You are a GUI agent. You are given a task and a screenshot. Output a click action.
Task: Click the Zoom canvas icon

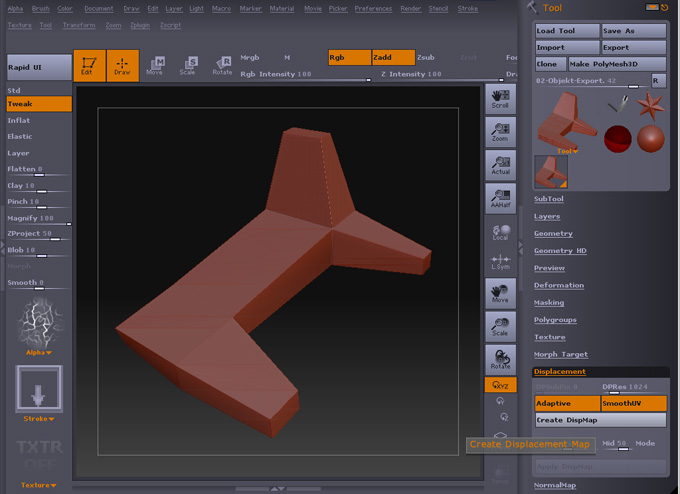[500, 132]
